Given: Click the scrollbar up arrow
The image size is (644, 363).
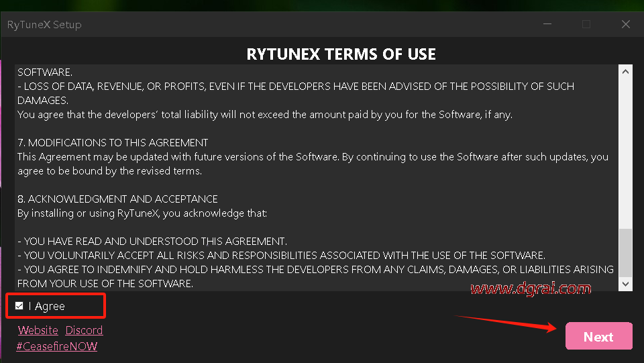Looking at the screenshot, I should 625,71.
